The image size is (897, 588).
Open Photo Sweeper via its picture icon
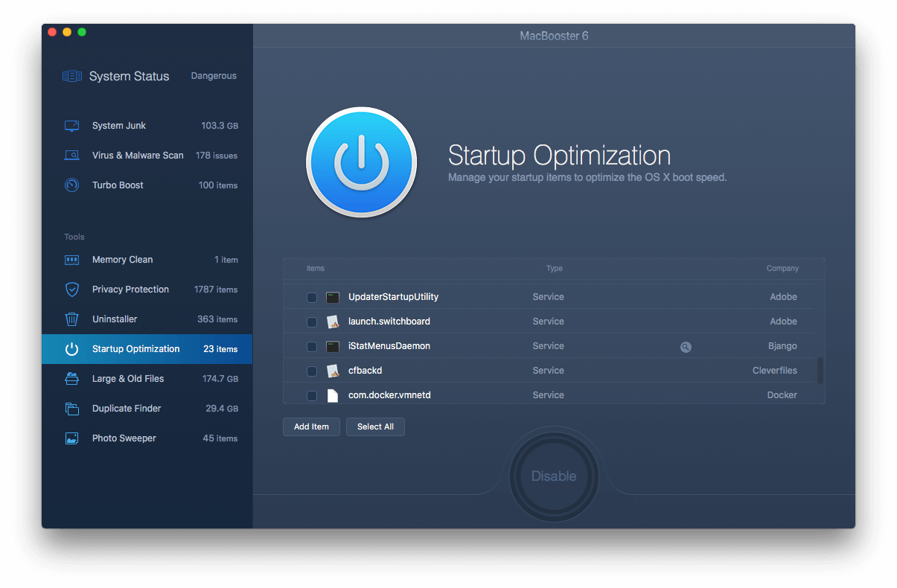pyautogui.click(x=71, y=438)
